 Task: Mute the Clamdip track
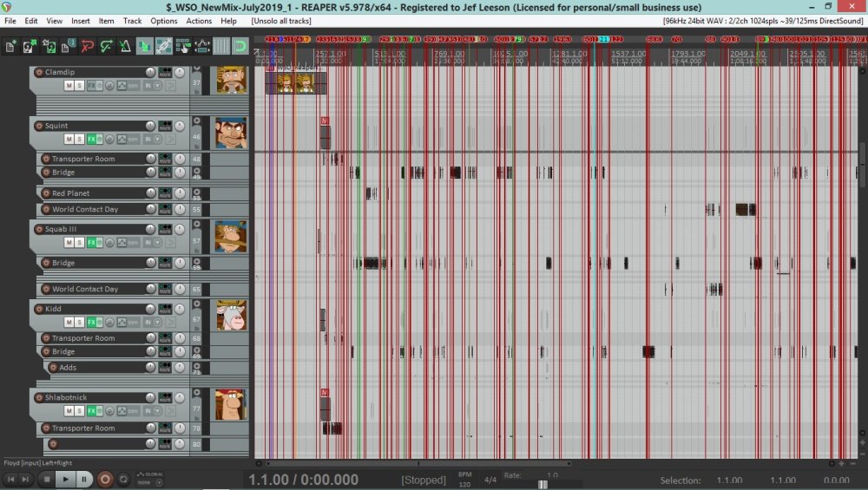(69, 86)
